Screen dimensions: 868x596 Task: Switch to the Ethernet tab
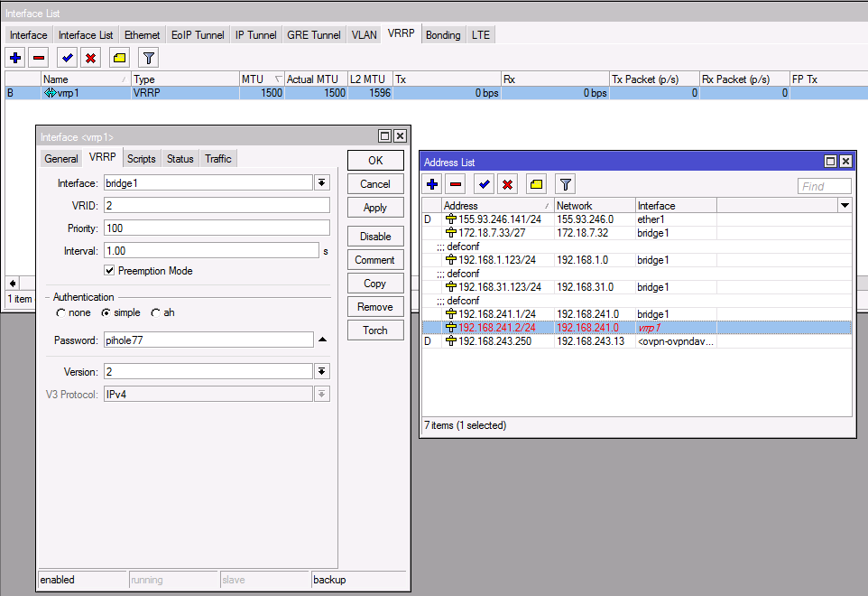tap(142, 35)
